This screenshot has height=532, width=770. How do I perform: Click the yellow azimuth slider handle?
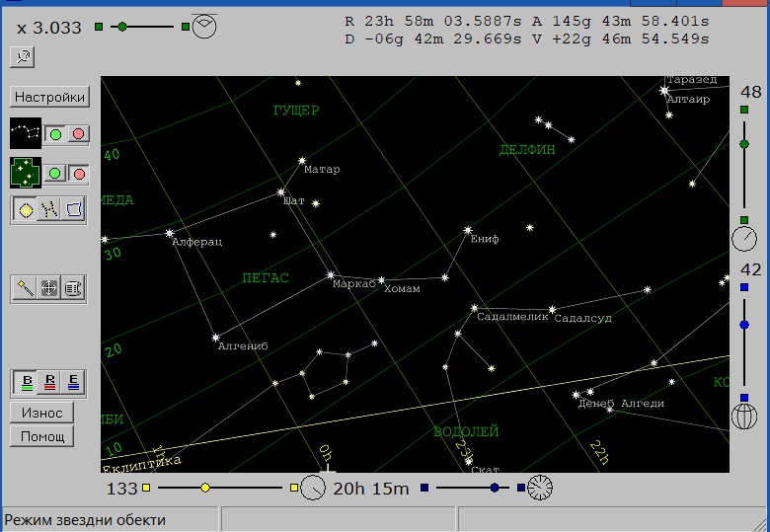(x=205, y=488)
